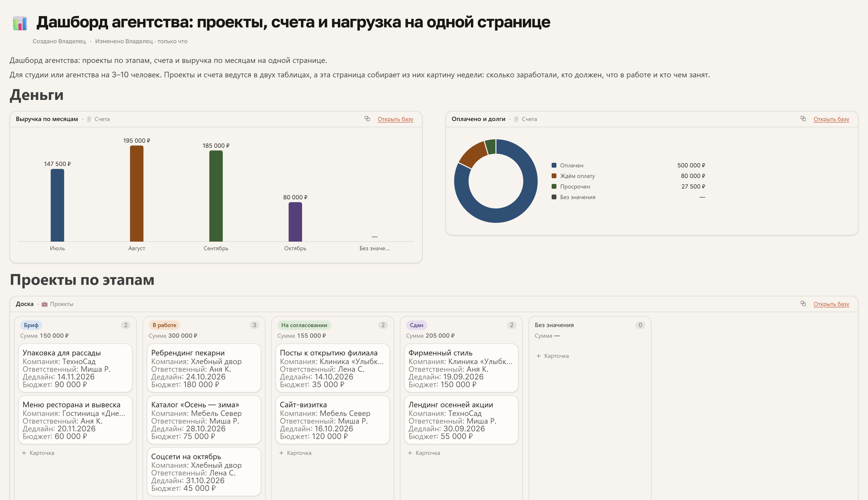Open card Фирменный стиль
Image resolution: width=868 pixels, height=500 pixels.
click(x=461, y=368)
